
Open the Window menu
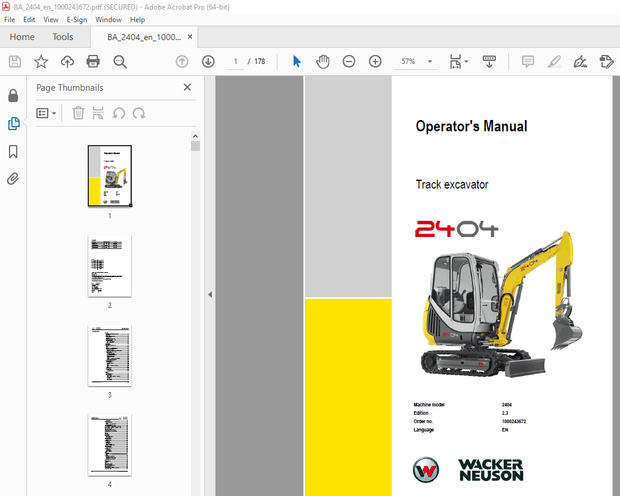point(108,20)
